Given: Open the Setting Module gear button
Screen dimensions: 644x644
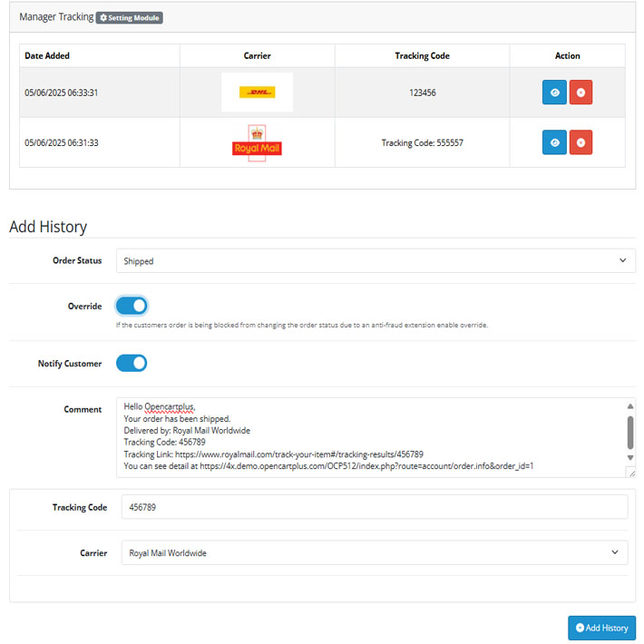Looking at the screenshot, I should (x=130, y=17).
